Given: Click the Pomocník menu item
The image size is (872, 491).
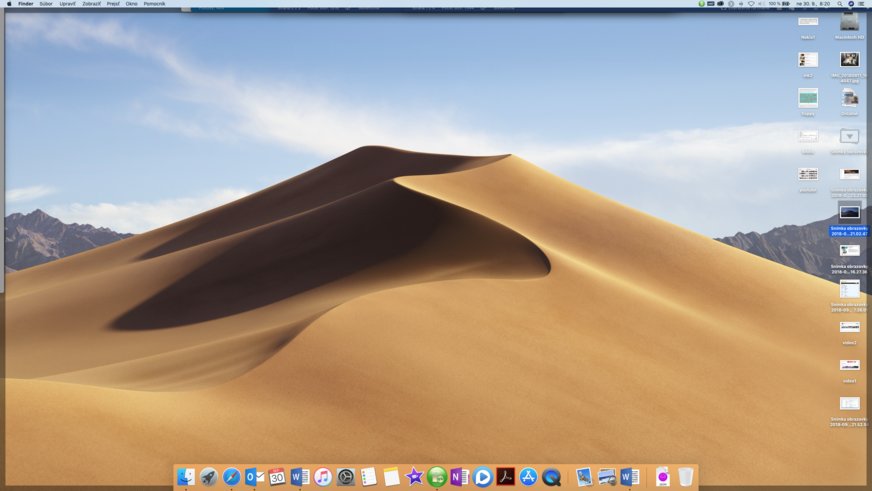Looking at the screenshot, I should coord(155,4).
